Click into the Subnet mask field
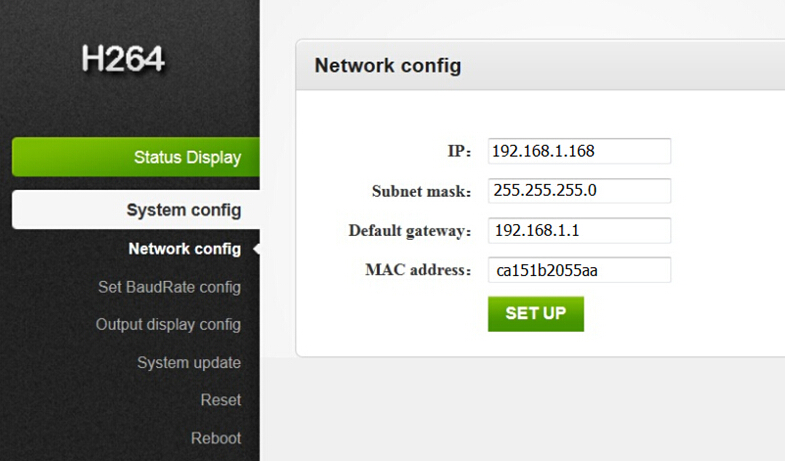Viewport: 785px width, 461px height. tap(579, 191)
